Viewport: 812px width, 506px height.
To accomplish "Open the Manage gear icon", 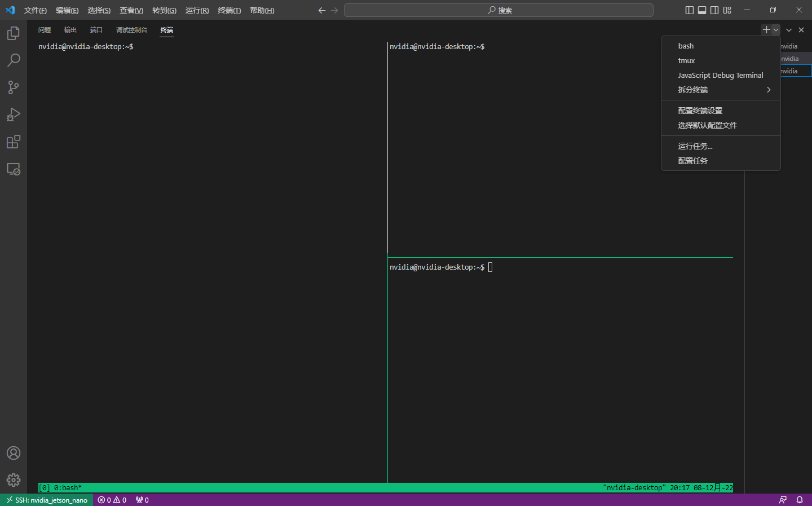I will [14, 480].
